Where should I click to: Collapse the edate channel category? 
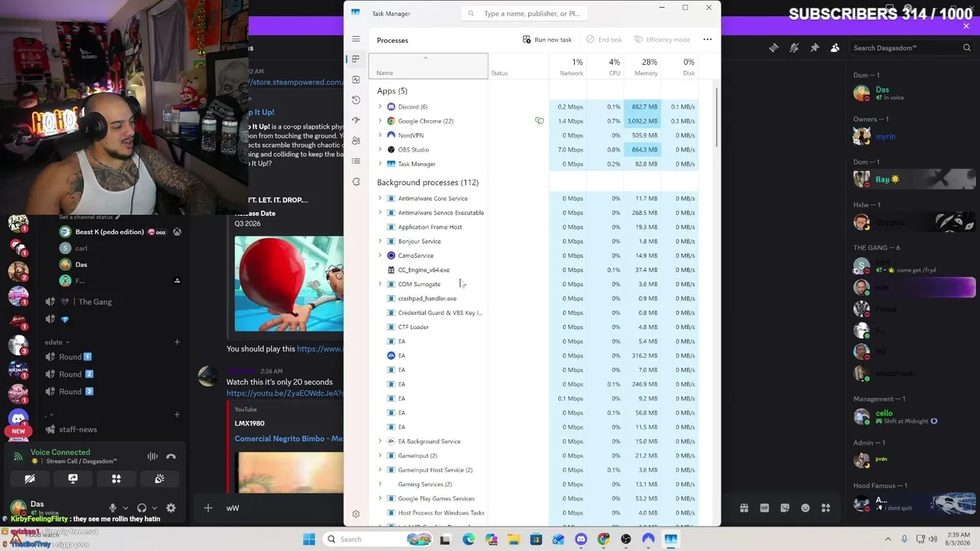click(57, 342)
